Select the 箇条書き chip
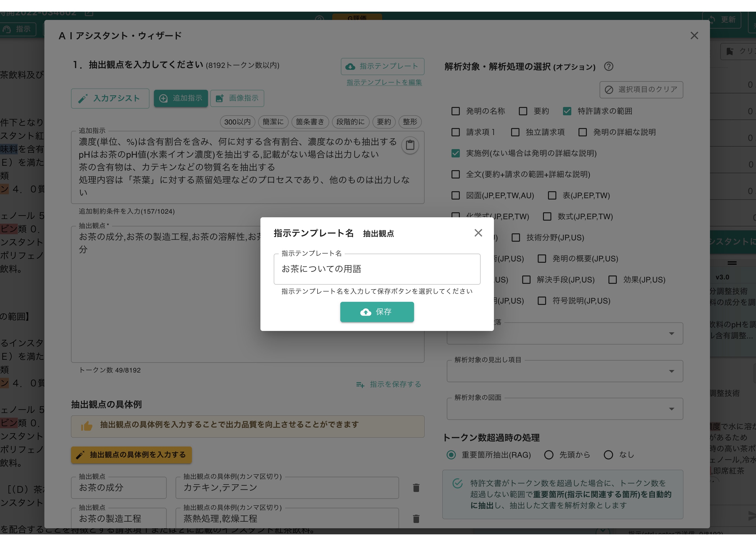 pos(310,122)
